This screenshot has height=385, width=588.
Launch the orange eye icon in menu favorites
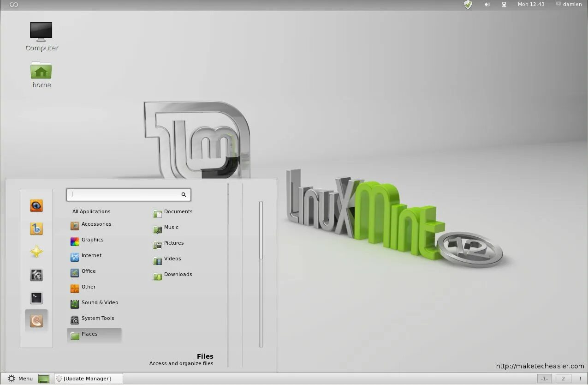click(36, 205)
